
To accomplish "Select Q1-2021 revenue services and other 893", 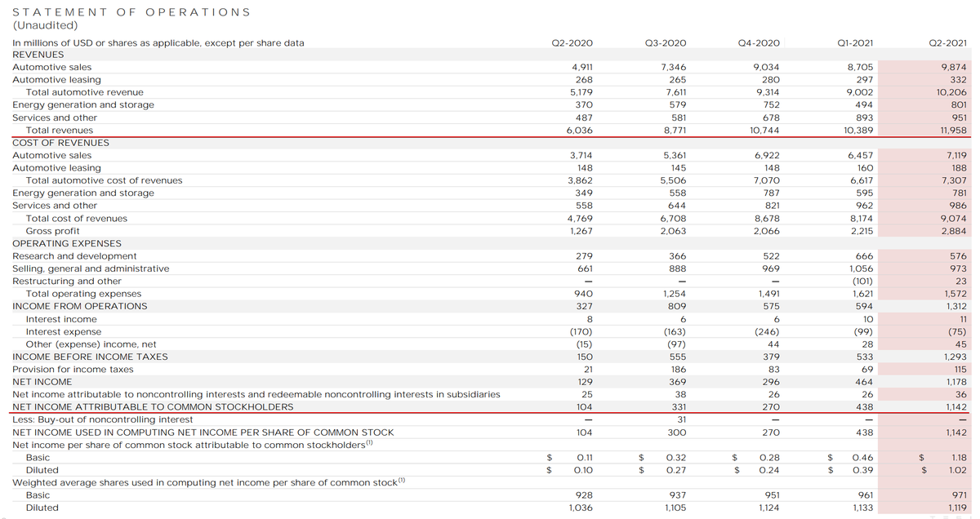I will pyautogui.click(x=864, y=118).
